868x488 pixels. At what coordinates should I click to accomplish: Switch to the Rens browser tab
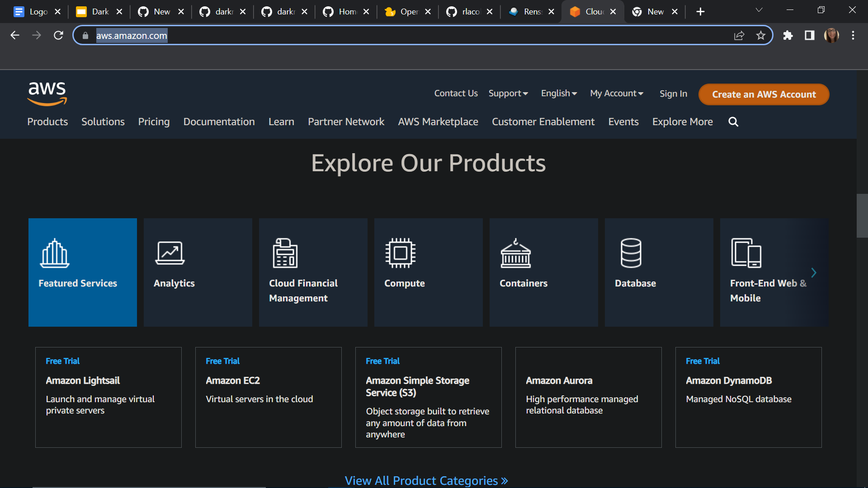530,11
